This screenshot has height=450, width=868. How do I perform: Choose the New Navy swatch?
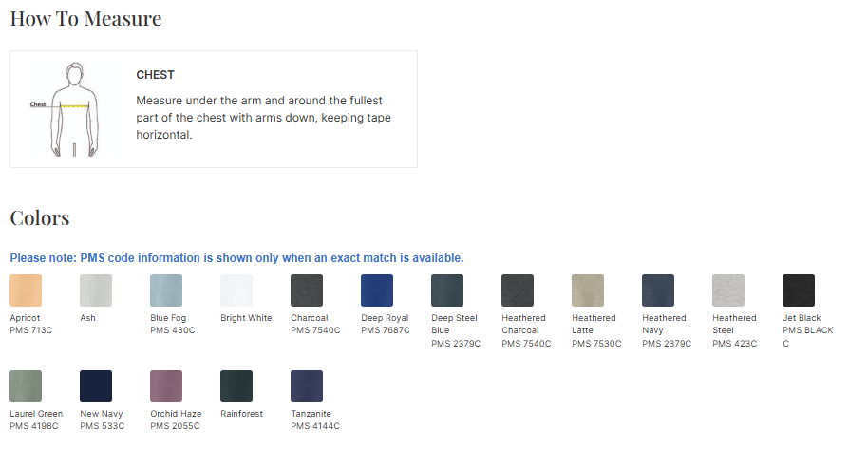click(x=96, y=386)
